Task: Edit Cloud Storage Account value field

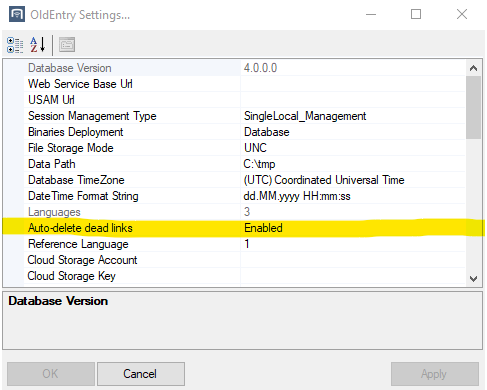Action: 353,260
